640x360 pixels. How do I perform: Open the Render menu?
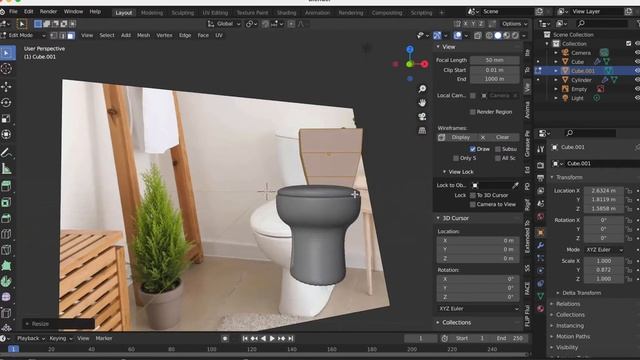[x=48, y=11]
